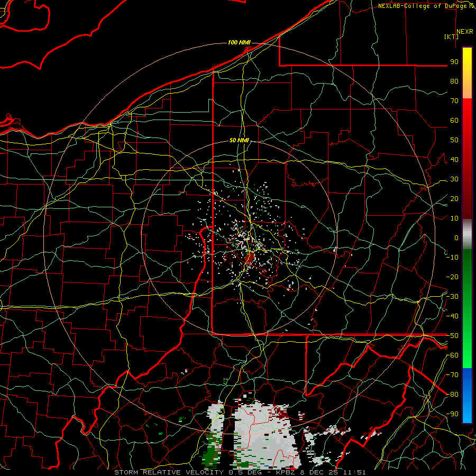
Task: Click the dark red echo at radar center
Action: coord(250,258)
